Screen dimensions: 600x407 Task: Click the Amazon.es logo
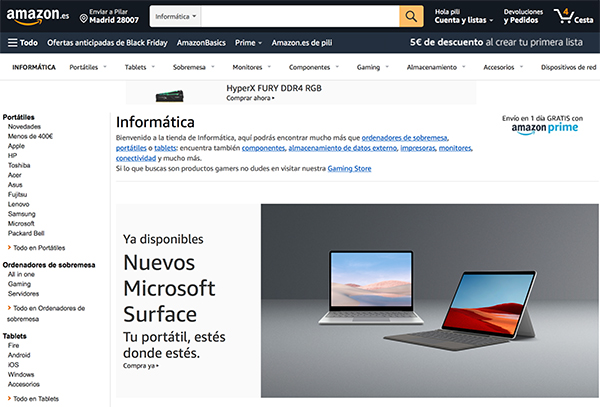38,16
